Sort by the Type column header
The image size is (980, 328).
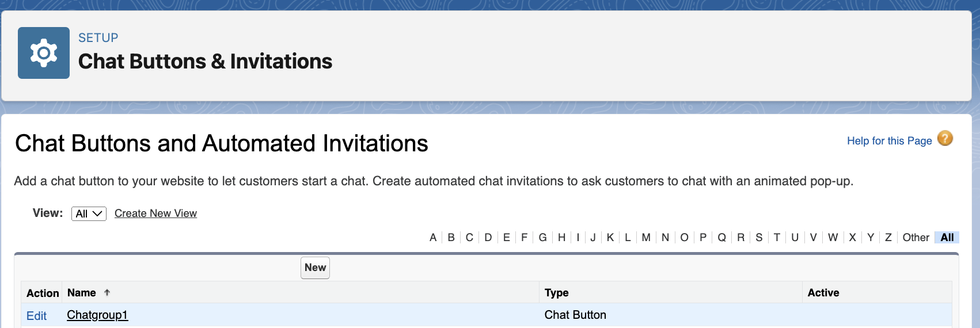point(556,293)
